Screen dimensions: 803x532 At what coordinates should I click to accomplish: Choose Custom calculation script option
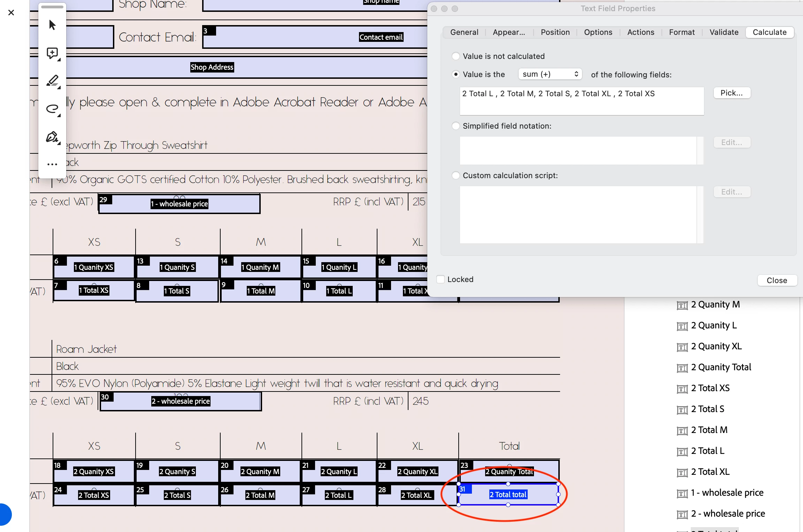456,175
